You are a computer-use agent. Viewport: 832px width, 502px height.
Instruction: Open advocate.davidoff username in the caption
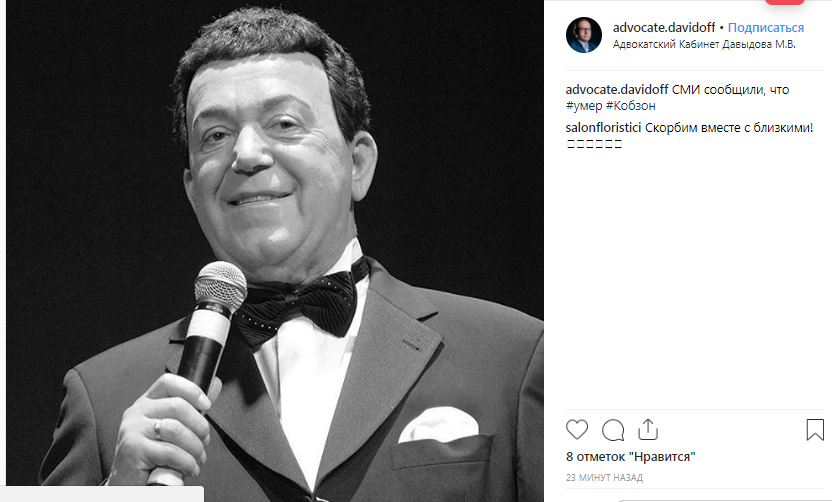coord(617,90)
